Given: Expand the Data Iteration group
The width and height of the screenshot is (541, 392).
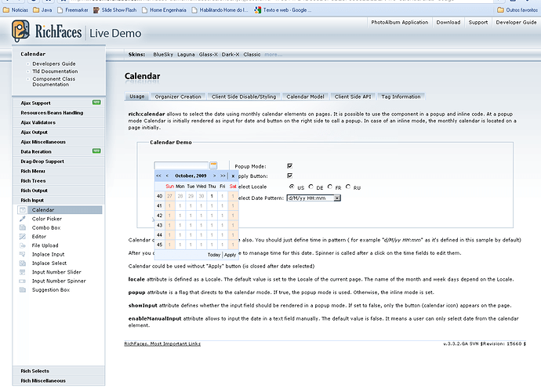Looking at the screenshot, I should [x=59, y=151].
